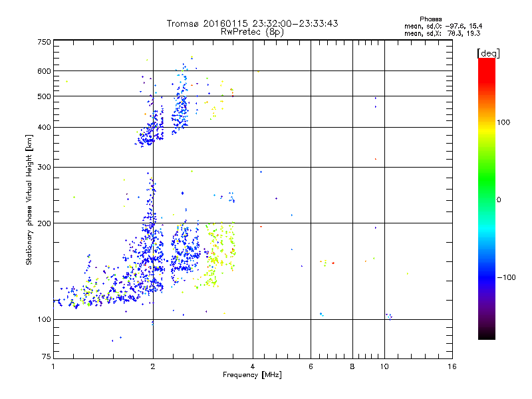The image size is (532, 399).
Task: Click the '[deg]' colorbar unit label
Action: click(x=488, y=53)
